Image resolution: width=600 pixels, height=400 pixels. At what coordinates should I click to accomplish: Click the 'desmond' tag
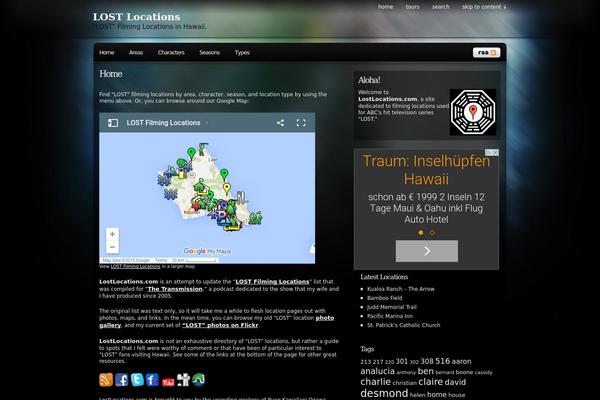[x=384, y=393]
